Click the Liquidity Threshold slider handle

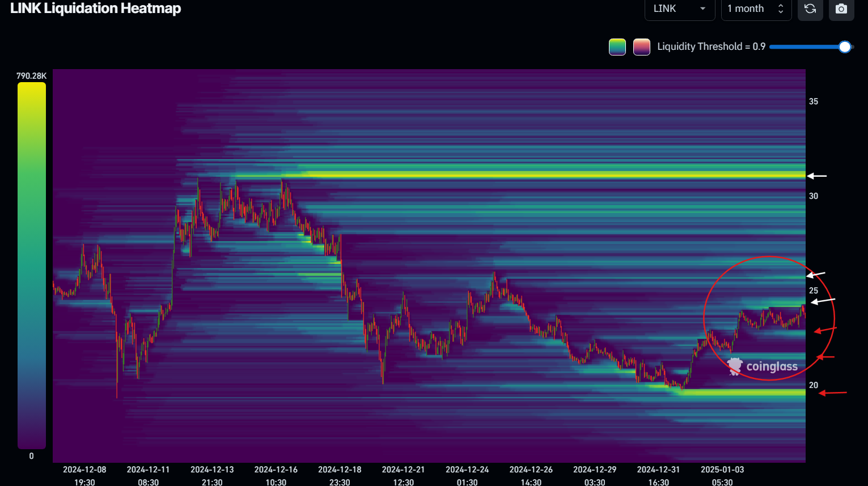click(x=845, y=47)
